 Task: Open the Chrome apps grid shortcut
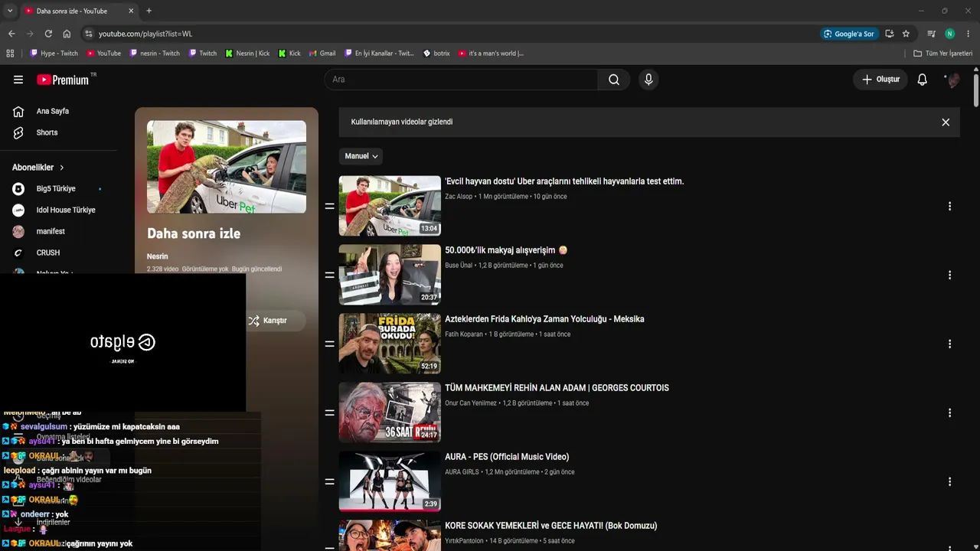click(10, 54)
